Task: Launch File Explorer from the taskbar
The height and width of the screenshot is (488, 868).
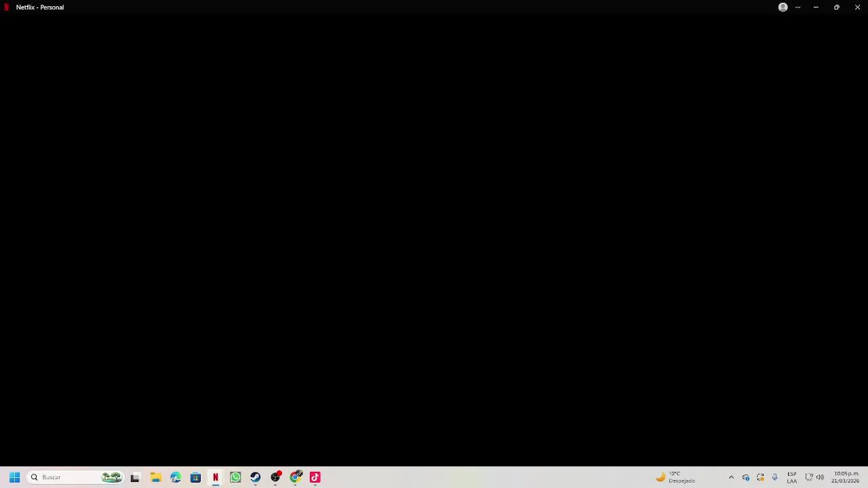Action: [155, 477]
